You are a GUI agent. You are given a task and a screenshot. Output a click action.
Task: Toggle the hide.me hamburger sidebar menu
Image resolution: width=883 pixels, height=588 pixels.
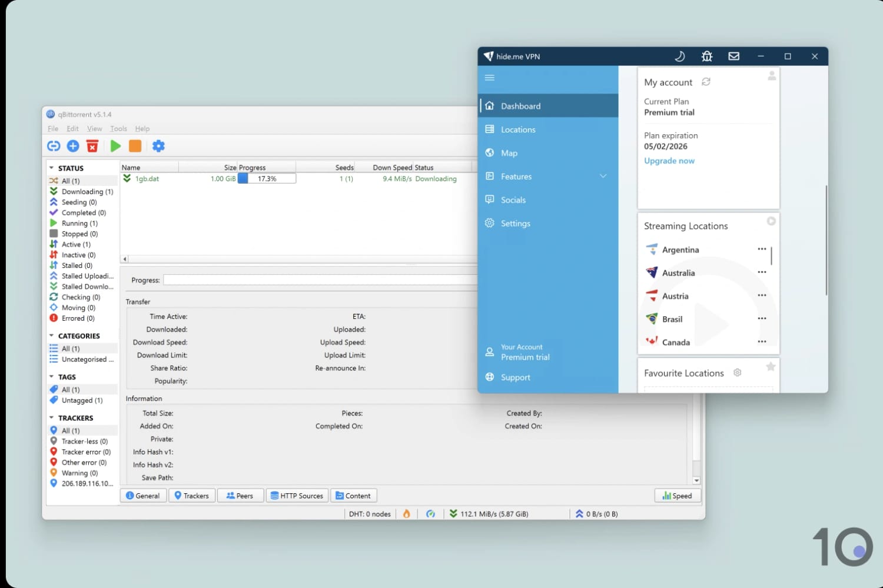(x=490, y=78)
